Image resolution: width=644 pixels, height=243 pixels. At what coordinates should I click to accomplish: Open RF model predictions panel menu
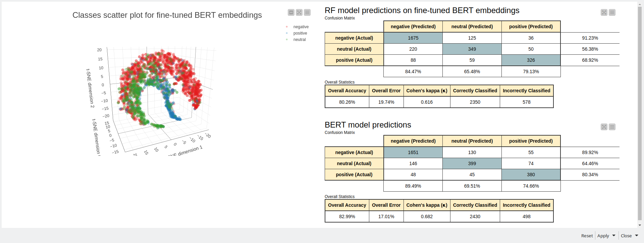[612, 12]
